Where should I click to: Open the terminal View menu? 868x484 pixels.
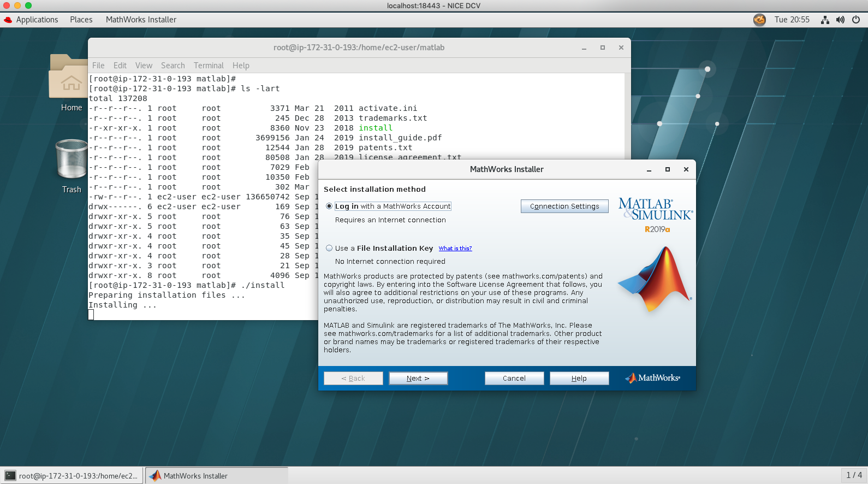coord(144,66)
